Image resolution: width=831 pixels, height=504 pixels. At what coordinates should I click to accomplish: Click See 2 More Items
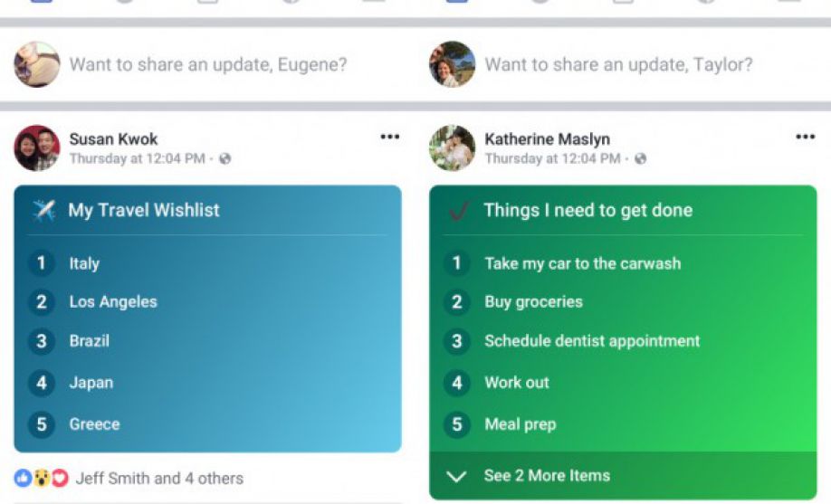(547, 475)
